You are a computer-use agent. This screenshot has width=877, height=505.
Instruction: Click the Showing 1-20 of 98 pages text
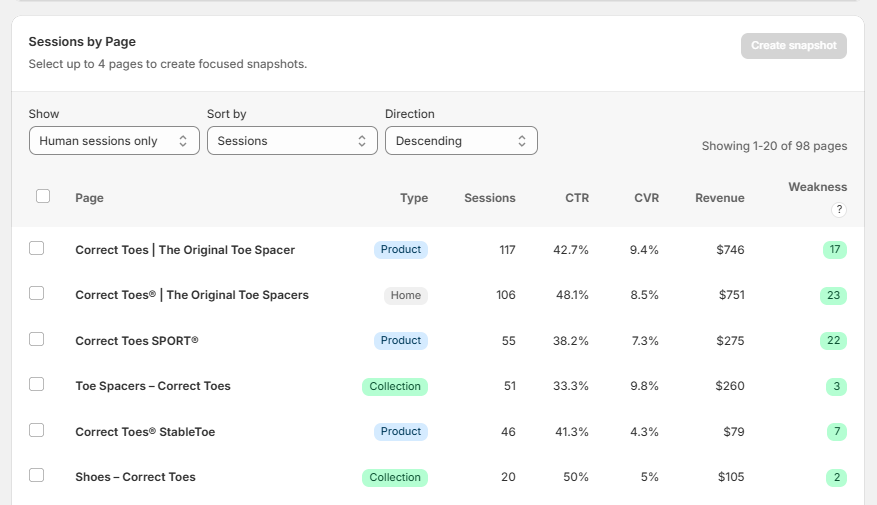[x=775, y=146]
